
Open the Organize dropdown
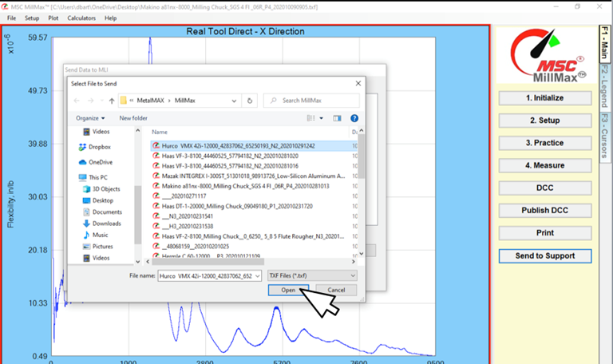coord(90,118)
